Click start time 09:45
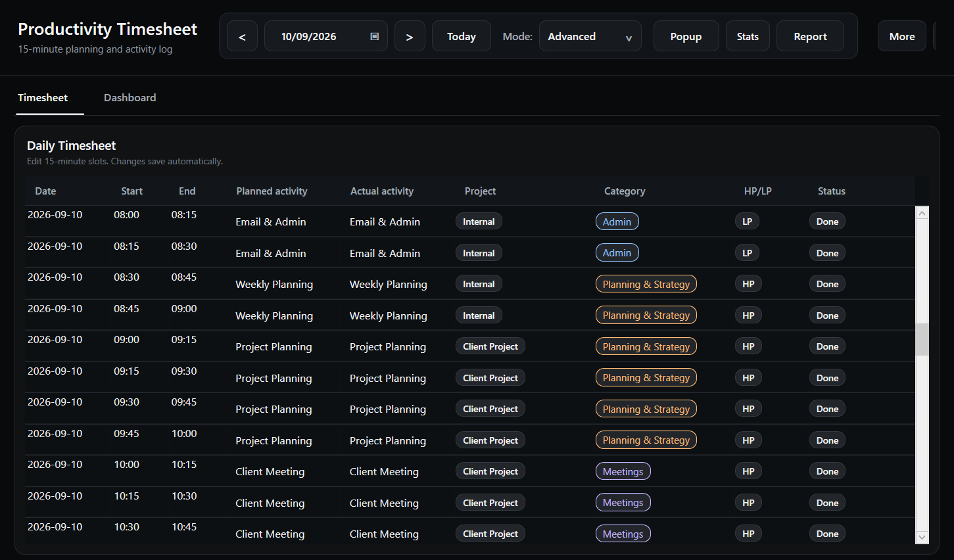 point(126,433)
